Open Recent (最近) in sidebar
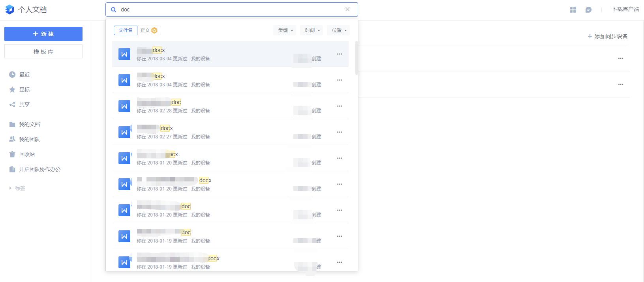 tap(24, 75)
